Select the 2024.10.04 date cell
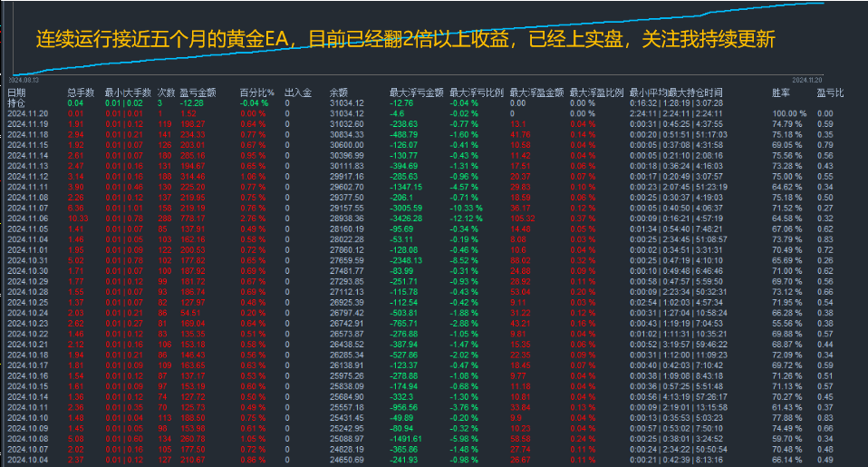The width and height of the screenshot is (868, 467). tap(28, 460)
